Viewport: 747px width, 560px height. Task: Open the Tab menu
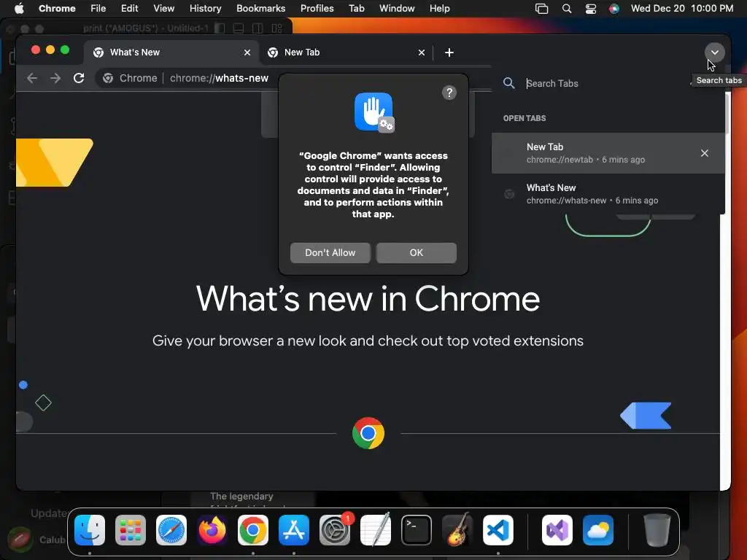pos(356,9)
